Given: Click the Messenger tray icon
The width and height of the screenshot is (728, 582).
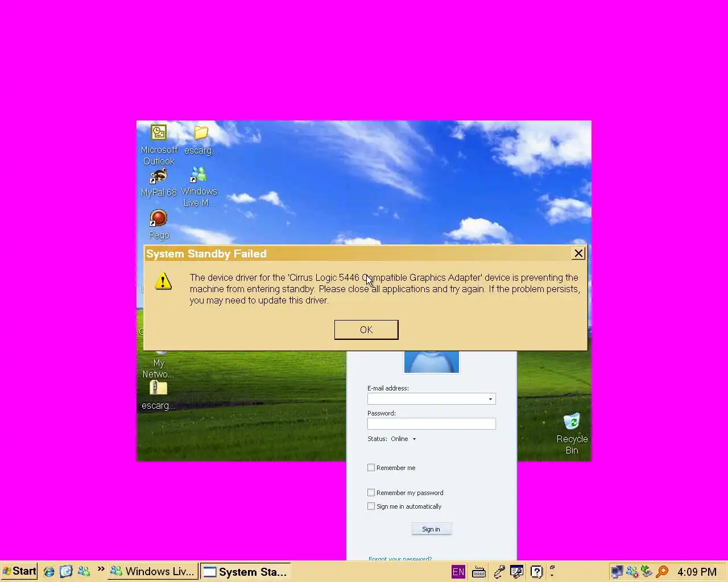Looking at the screenshot, I should click(x=632, y=572).
